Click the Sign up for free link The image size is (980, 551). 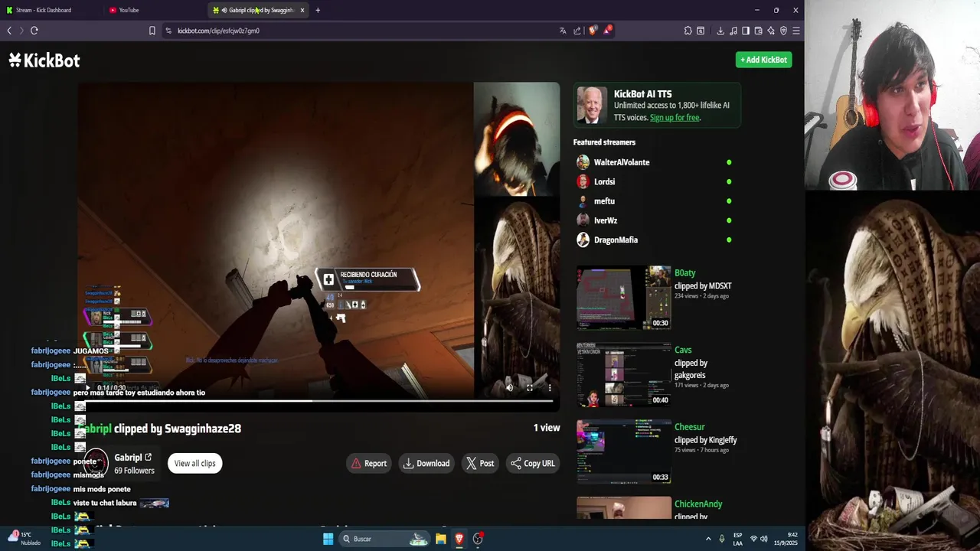(x=675, y=118)
